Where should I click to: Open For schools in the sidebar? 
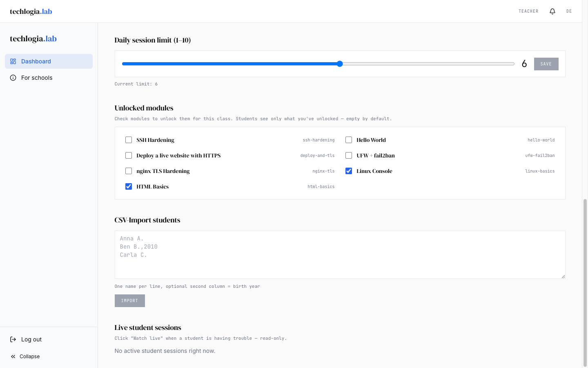pos(49,78)
